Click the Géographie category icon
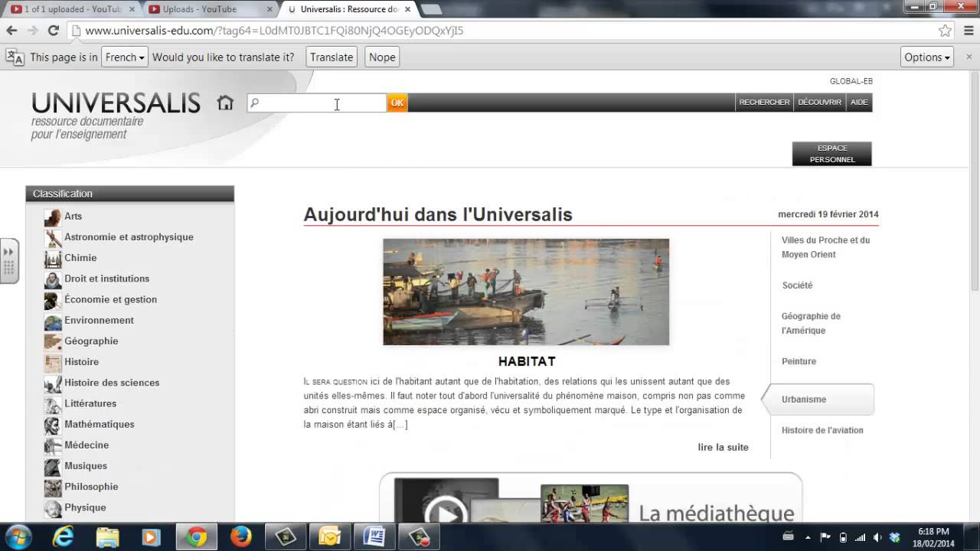Image resolution: width=980 pixels, height=551 pixels. pyautogui.click(x=53, y=342)
